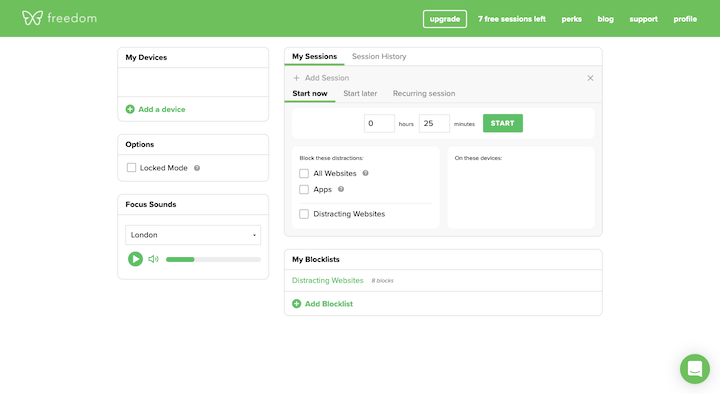The image size is (720, 394).
Task: Close the Add Session panel
Action: click(590, 78)
